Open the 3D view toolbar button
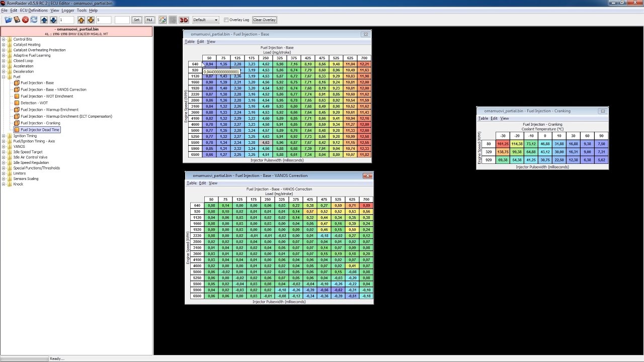The width and height of the screenshot is (644, 362). click(184, 20)
